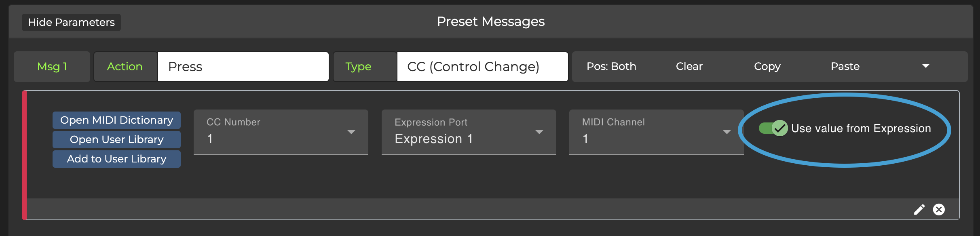Open User Library
Viewport: 980px width, 236px height.
[116, 139]
